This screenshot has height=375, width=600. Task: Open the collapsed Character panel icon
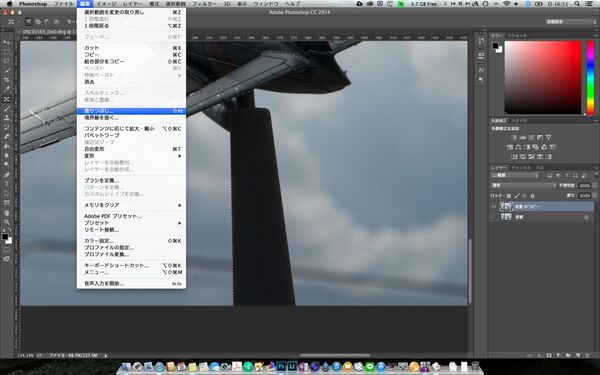click(481, 70)
